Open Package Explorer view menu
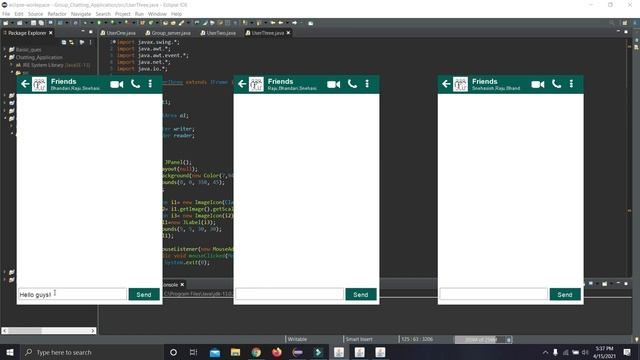 coord(90,42)
